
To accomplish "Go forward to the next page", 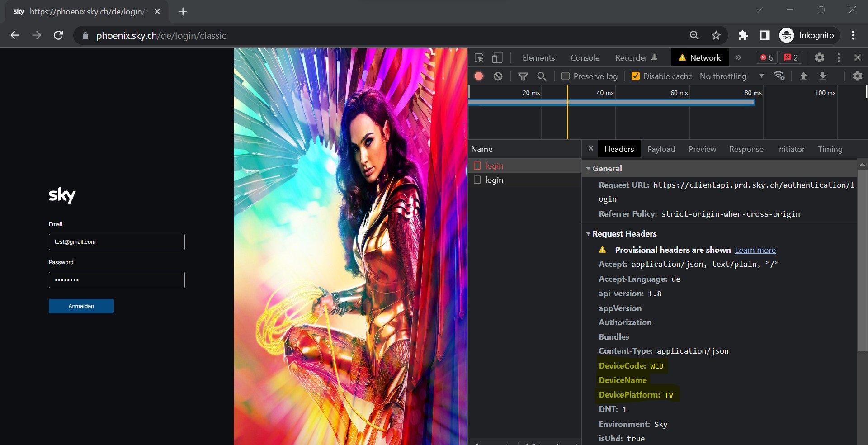I will click(x=37, y=35).
